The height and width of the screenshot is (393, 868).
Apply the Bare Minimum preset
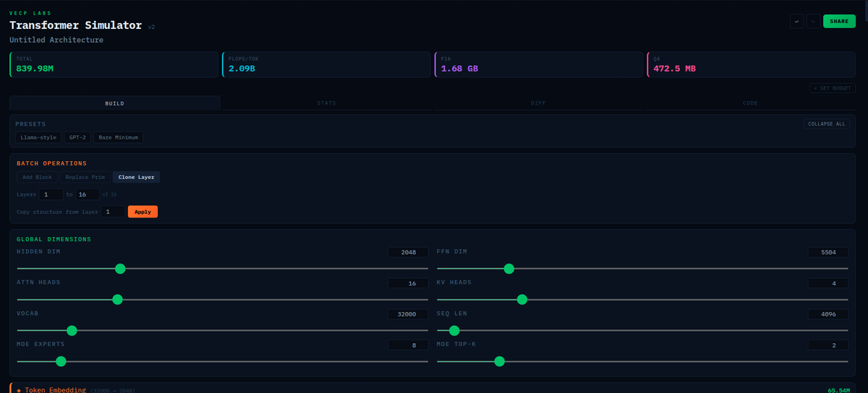coord(119,137)
